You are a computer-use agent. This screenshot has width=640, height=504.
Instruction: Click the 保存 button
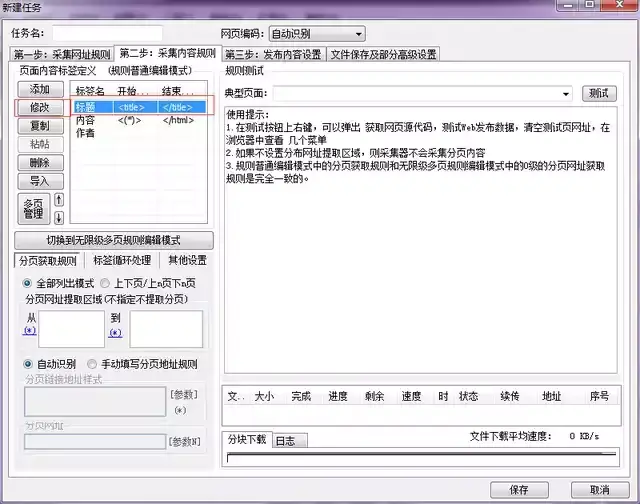[519, 490]
